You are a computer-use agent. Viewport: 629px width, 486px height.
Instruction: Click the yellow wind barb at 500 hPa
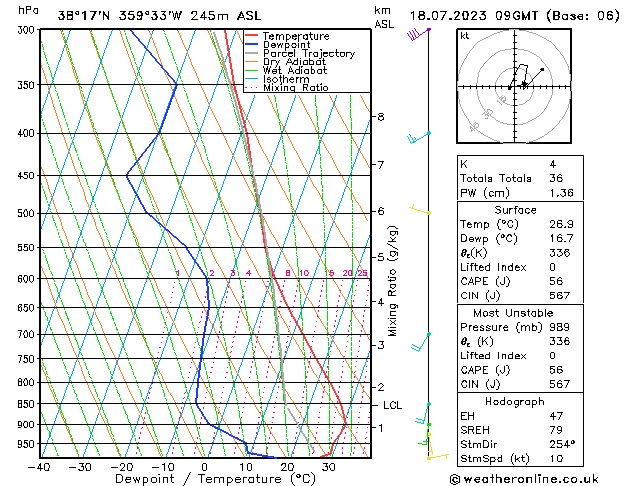click(x=420, y=209)
